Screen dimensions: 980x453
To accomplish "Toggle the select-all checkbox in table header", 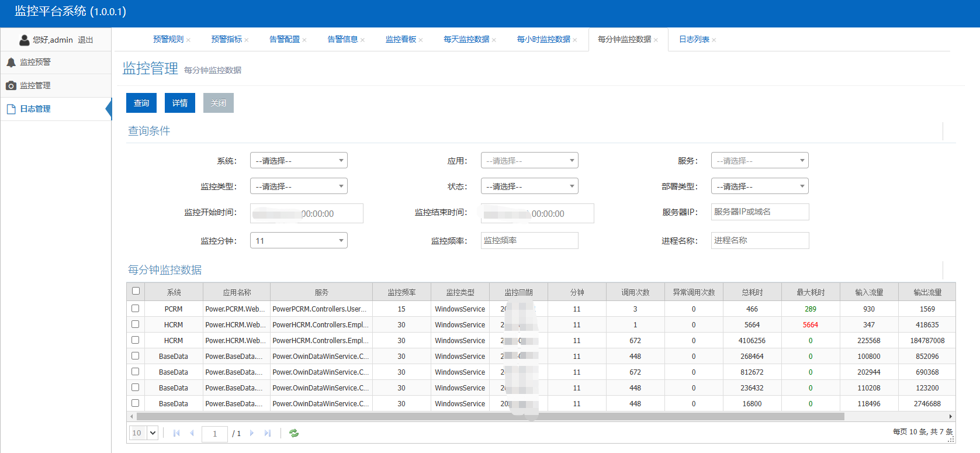I will (136, 291).
